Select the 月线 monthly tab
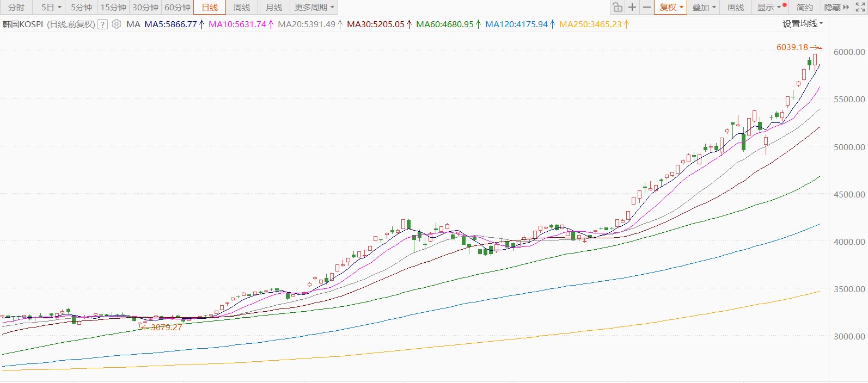Viewport: 868px width, 383px height. coord(273,7)
